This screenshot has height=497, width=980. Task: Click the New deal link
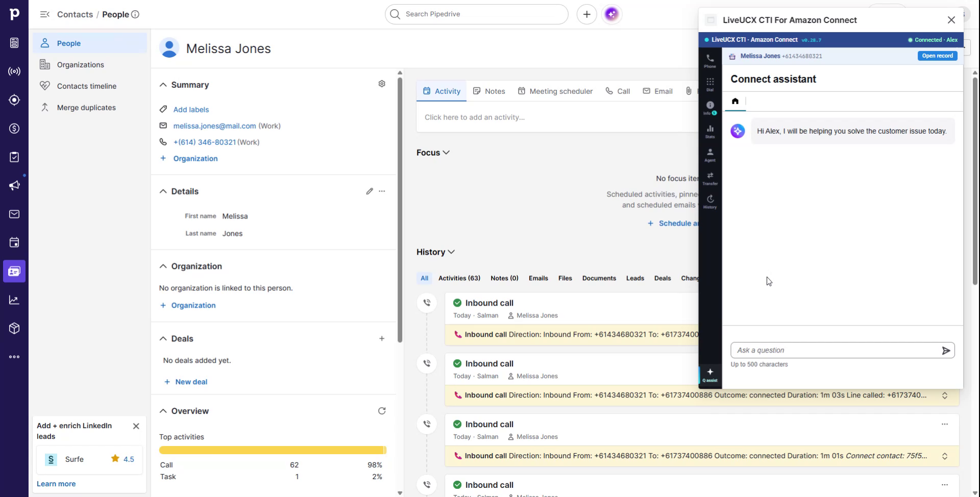point(186,382)
